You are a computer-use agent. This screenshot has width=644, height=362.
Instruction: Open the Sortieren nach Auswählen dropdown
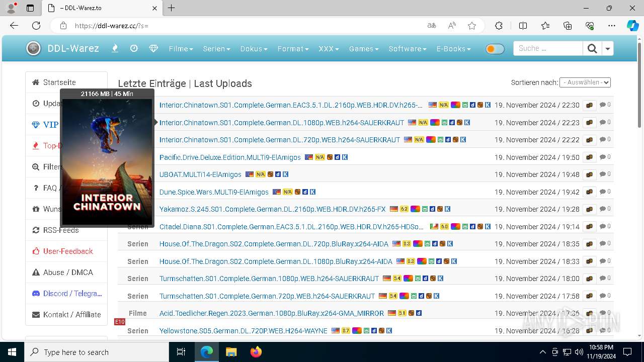click(x=585, y=82)
